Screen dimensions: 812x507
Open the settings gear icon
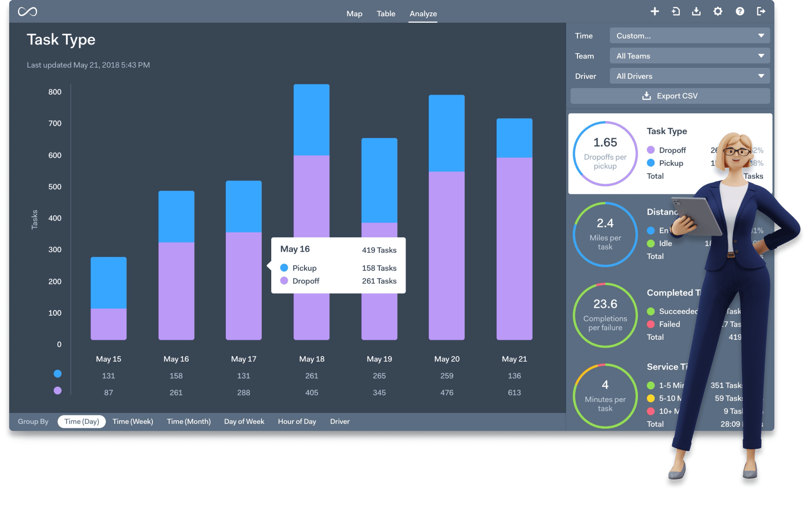[718, 11]
